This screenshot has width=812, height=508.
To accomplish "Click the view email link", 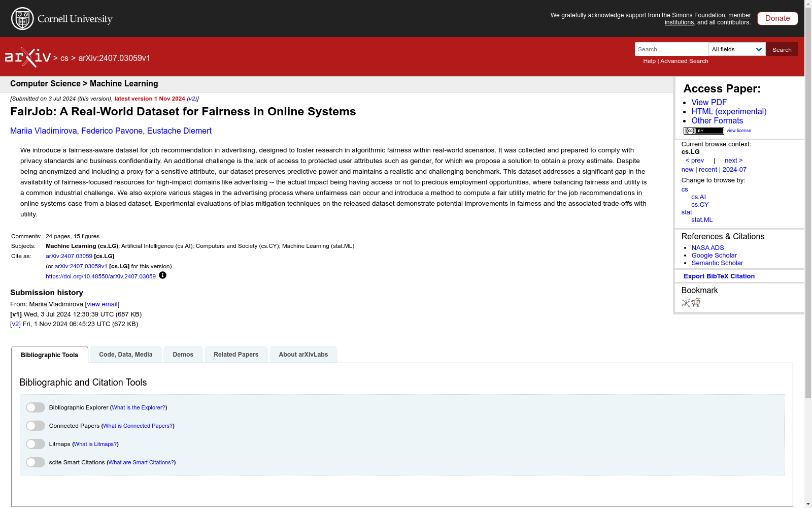I will tap(102, 304).
